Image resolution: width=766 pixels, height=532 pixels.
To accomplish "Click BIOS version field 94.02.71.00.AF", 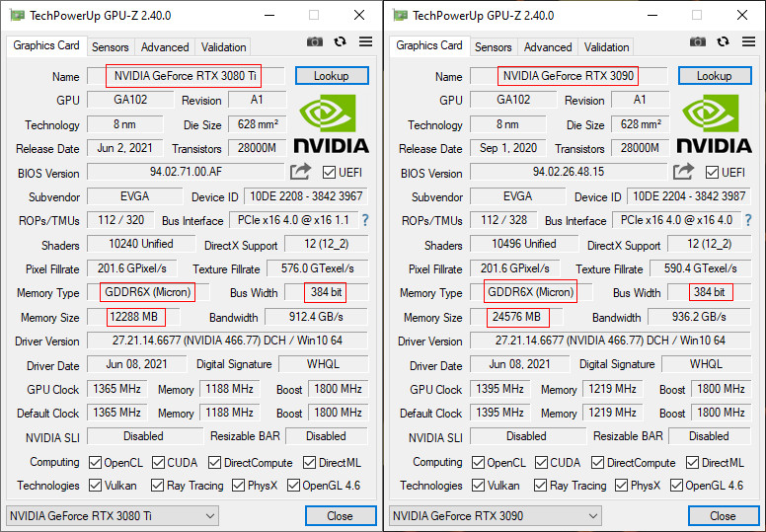I will pyautogui.click(x=186, y=172).
